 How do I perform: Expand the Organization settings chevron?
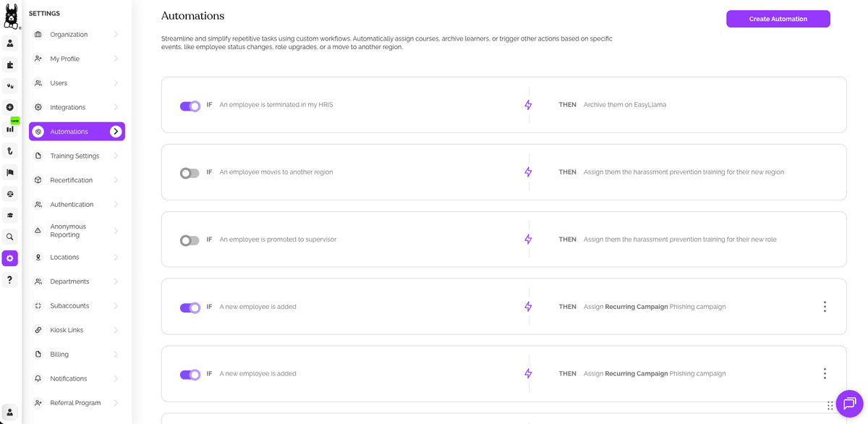click(x=116, y=35)
